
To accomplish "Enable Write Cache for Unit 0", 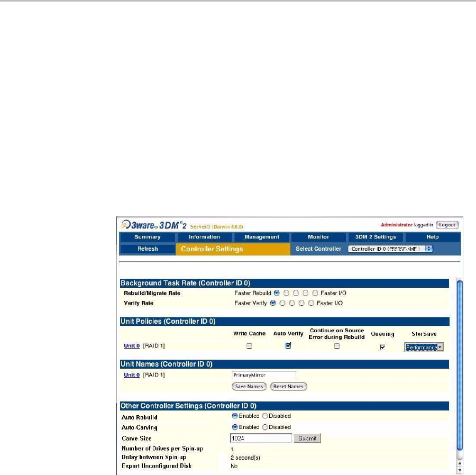I will (249, 346).
